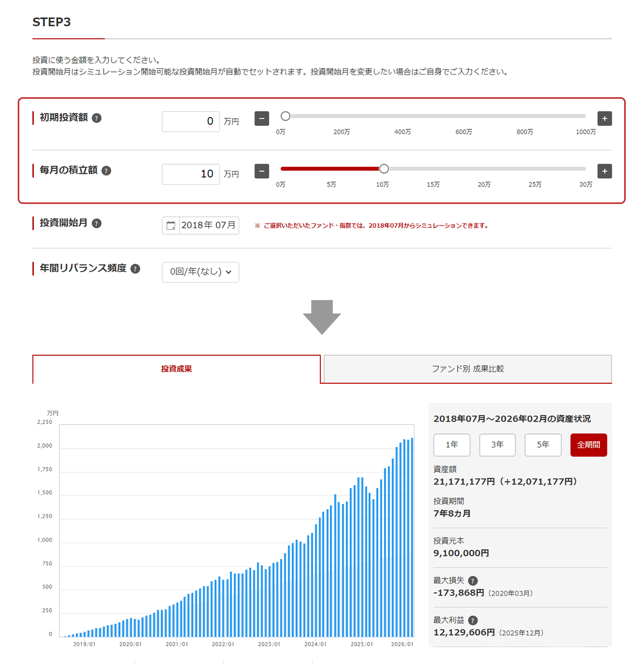Switch to 投資成果 tab
Image resolution: width=644 pixels, height=664 pixels.
(177, 369)
